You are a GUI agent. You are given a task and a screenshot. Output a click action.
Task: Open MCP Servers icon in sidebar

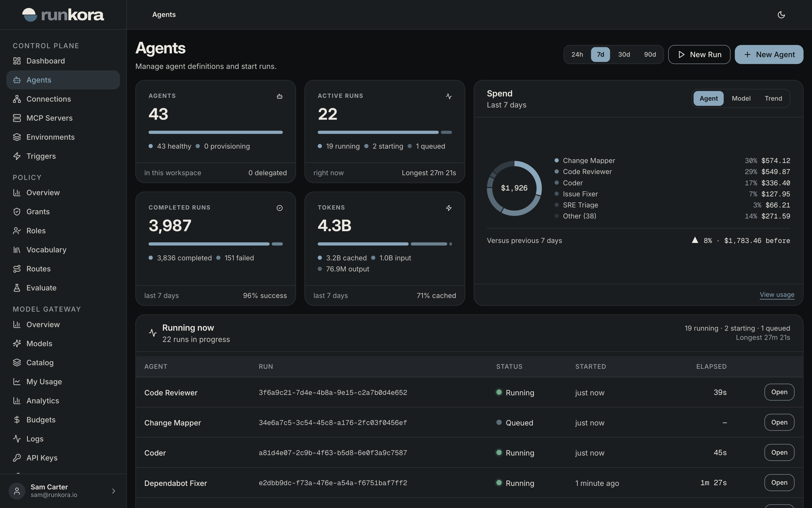click(17, 118)
